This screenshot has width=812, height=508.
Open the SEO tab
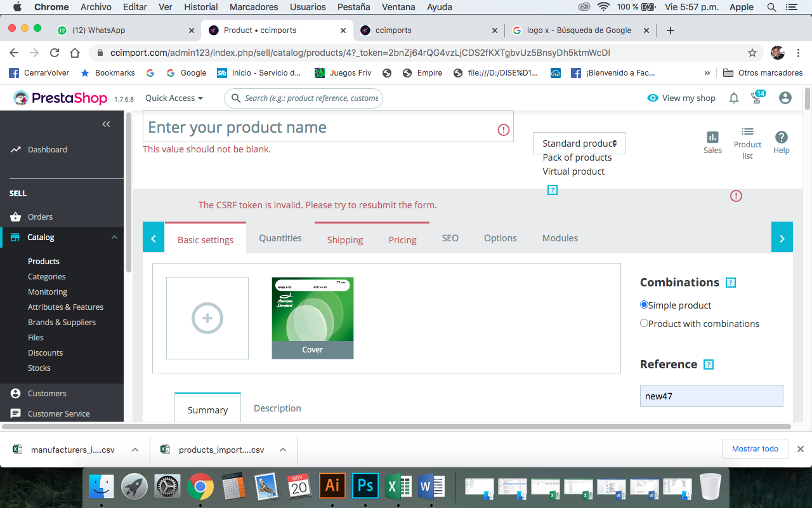(x=450, y=238)
